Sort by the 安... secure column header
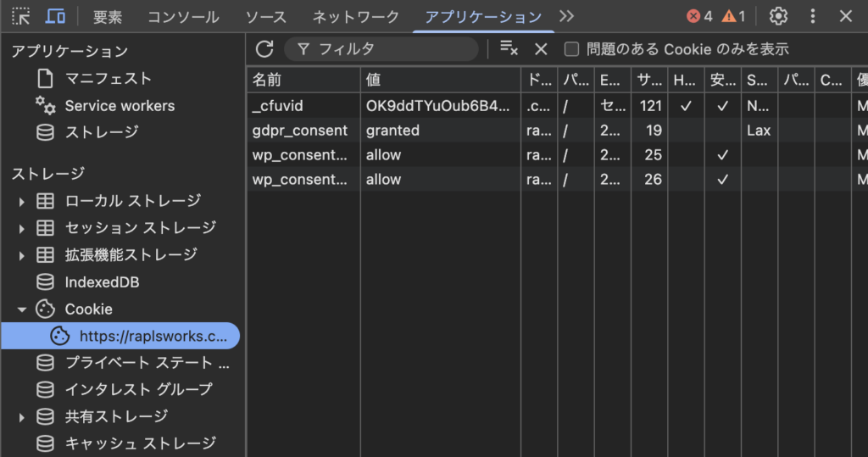Screen dimensions: 868x457 (723, 80)
